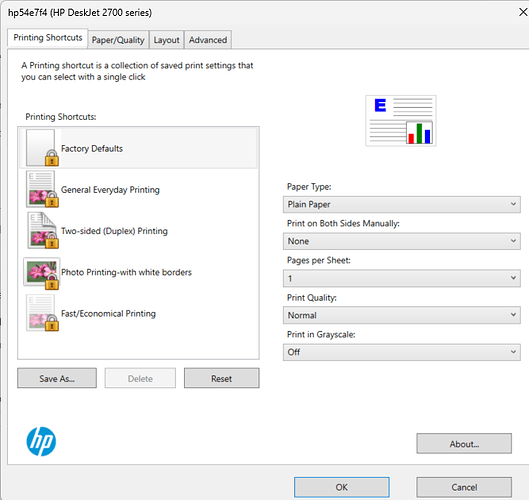Expand the Print on Both Sides Manually dropdown
Screen dimensions: 529x500
(401, 241)
